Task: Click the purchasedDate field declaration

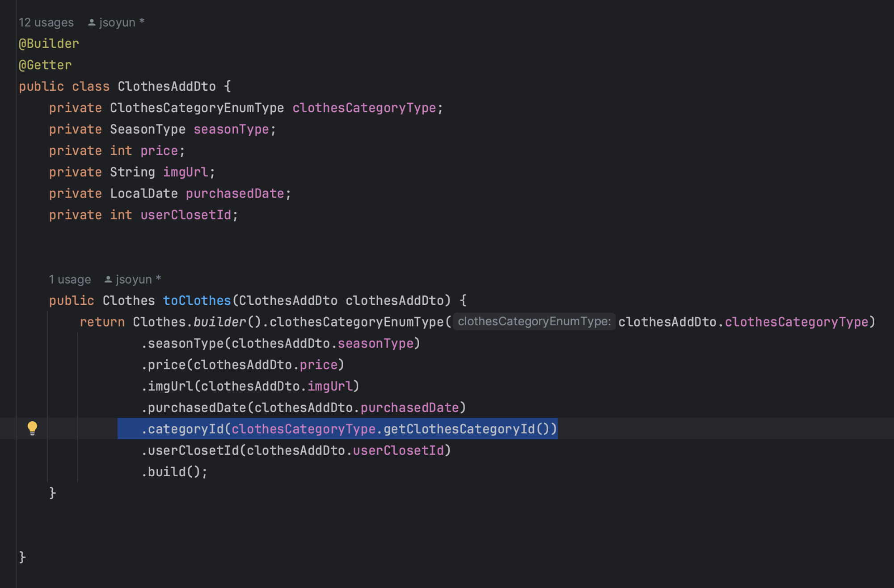Action: pyautogui.click(x=235, y=194)
